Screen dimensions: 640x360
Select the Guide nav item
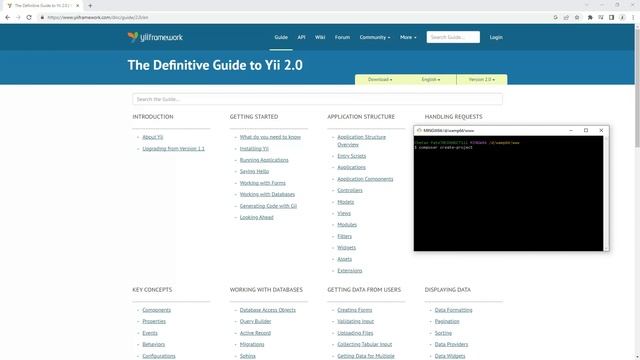(x=281, y=37)
